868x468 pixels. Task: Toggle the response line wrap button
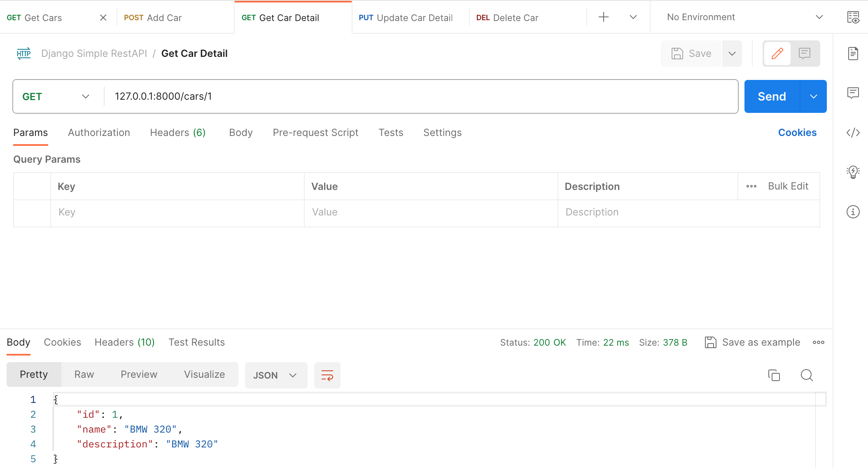point(327,375)
